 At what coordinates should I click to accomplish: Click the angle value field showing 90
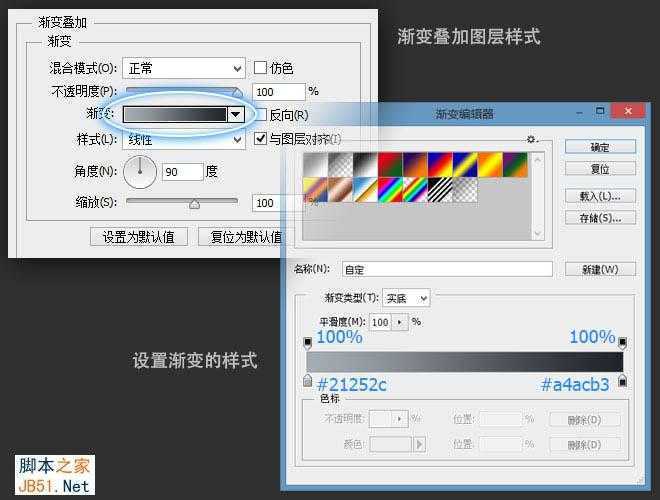tap(183, 172)
